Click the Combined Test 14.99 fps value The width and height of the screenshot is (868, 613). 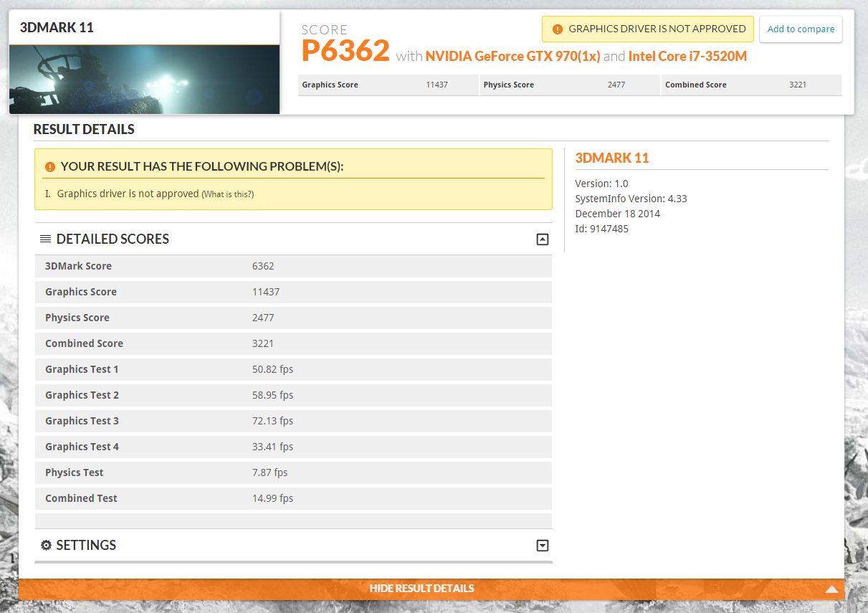(272, 498)
